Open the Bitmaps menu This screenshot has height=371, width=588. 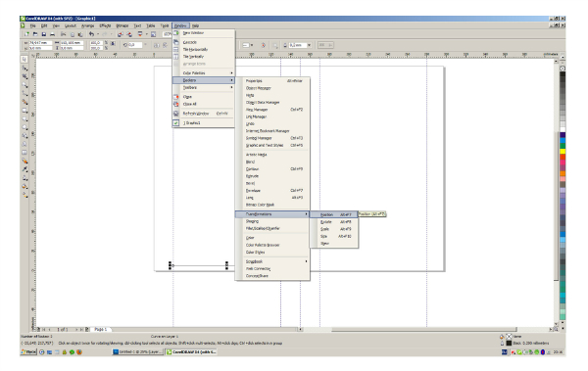pyautogui.click(x=122, y=25)
